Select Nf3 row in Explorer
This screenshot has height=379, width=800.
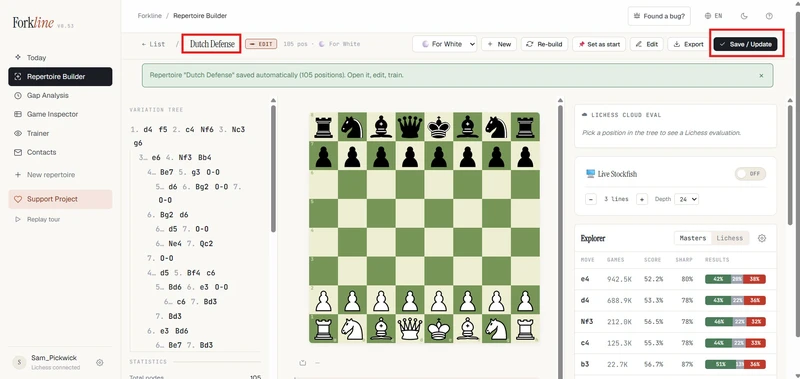675,322
